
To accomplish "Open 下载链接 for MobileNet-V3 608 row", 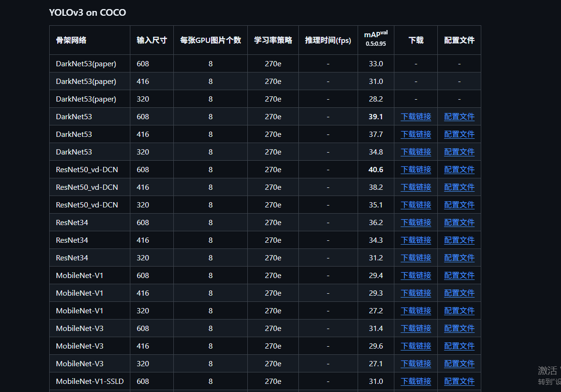I will pyautogui.click(x=416, y=329).
